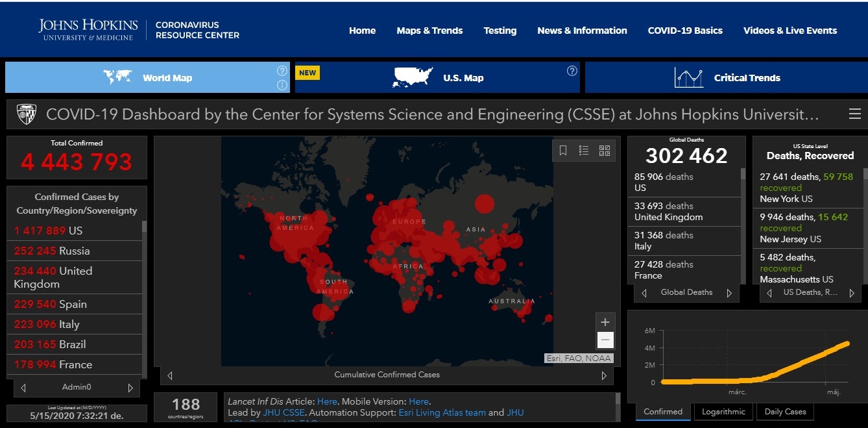Switch to the World Map tab
Image resolution: width=868 pixels, height=428 pixels.
click(147, 77)
